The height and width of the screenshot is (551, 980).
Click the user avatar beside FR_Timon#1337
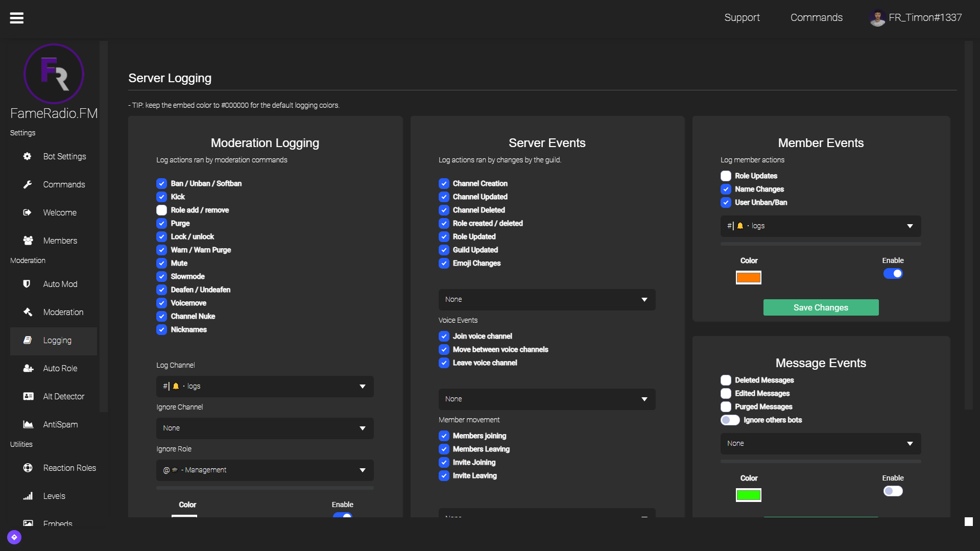[x=877, y=18]
